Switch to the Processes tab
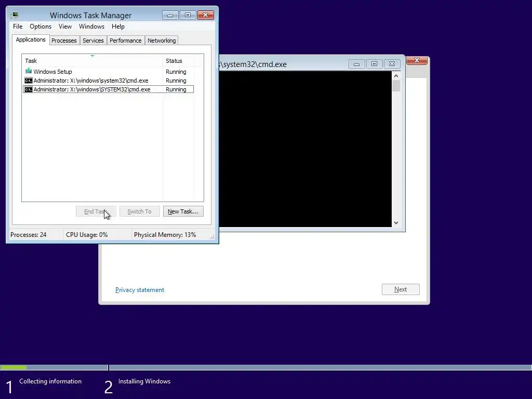This screenshot has width=532, height=399. (x=64, y=41)
